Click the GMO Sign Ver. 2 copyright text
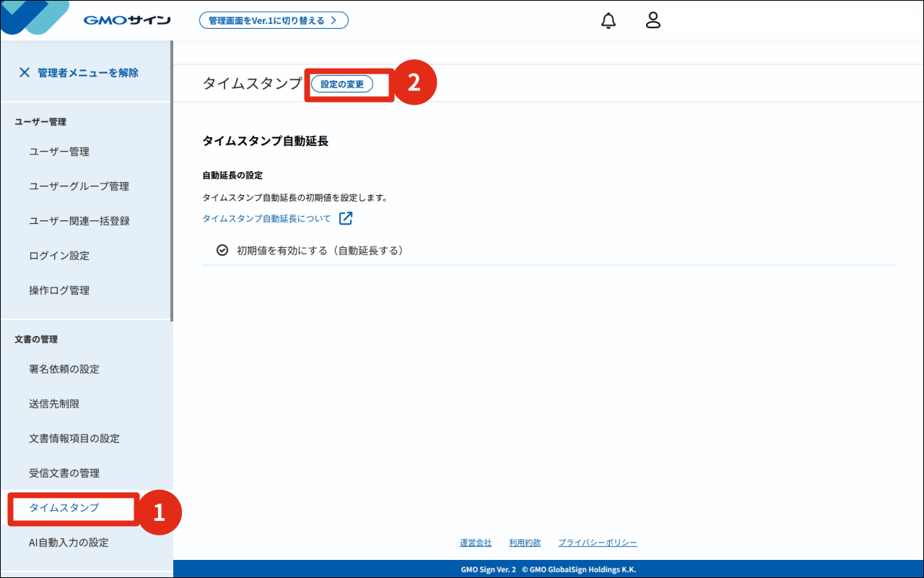 point(549,569)
